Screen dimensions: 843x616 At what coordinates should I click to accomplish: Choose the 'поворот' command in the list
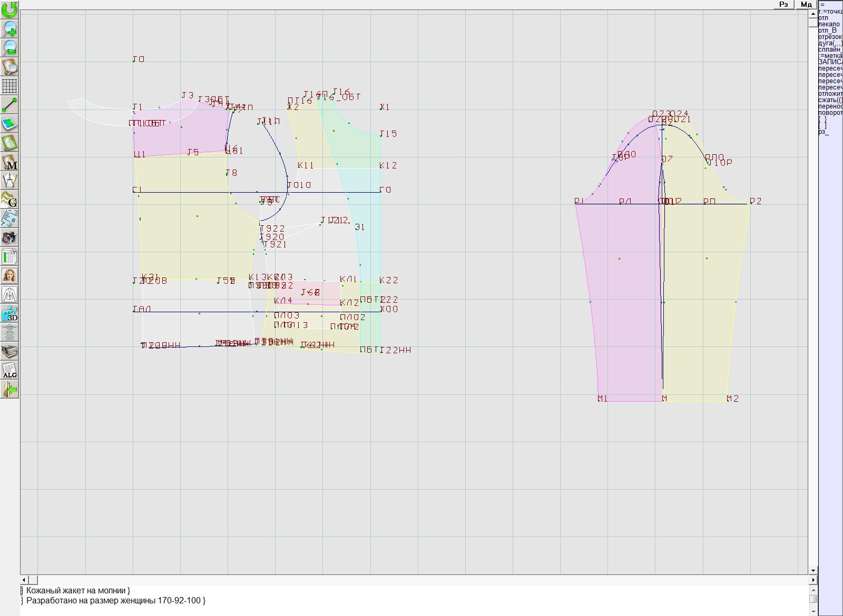pos(830,113)
